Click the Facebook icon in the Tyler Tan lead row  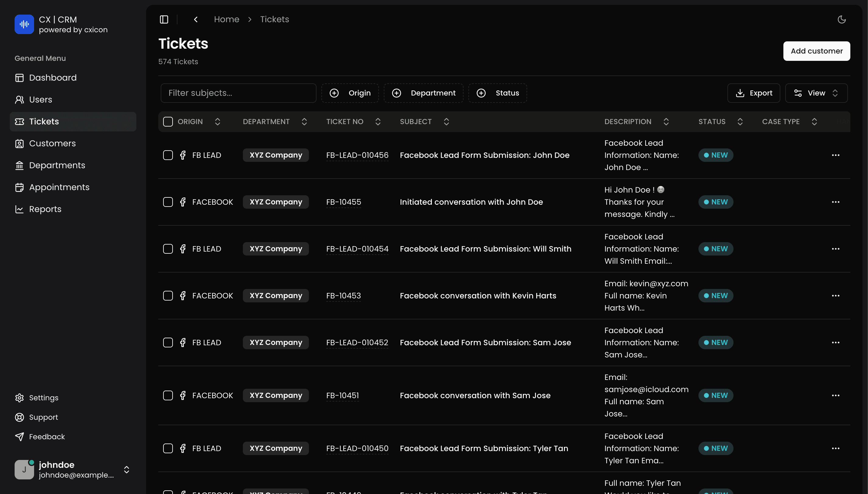pyautogui.click(x=183, y=448)
